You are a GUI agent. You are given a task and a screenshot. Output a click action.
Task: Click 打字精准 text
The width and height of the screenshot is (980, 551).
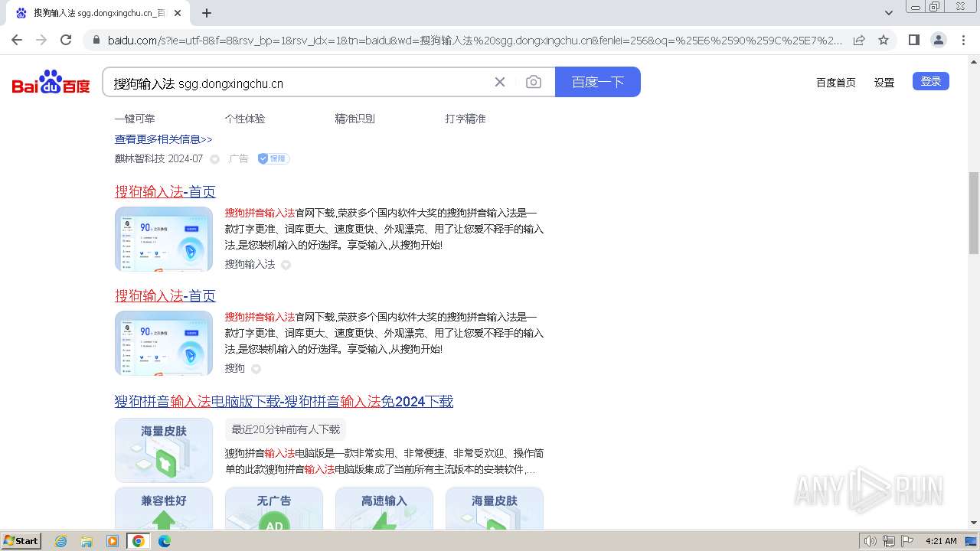465,119
